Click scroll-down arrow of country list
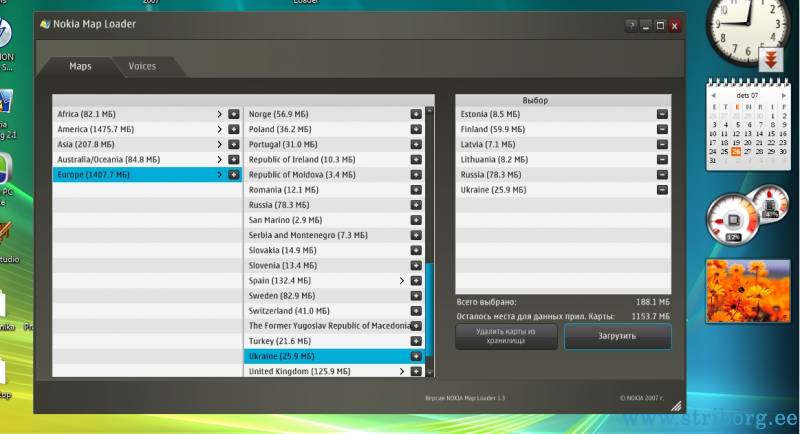800x434 pixels. tap(429, 373)
